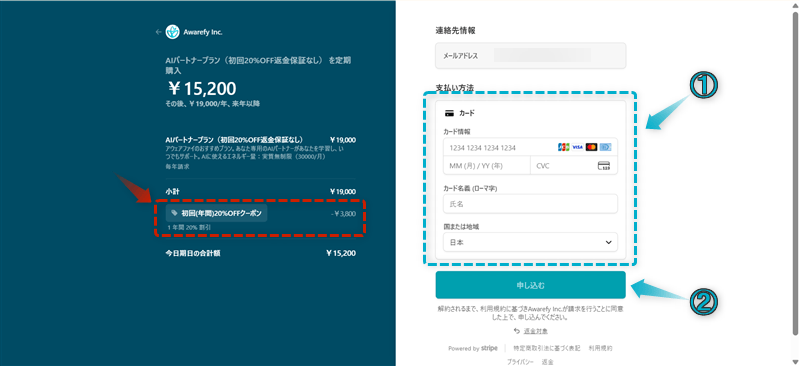Focus the CVC input field

(x=574, y=166)
